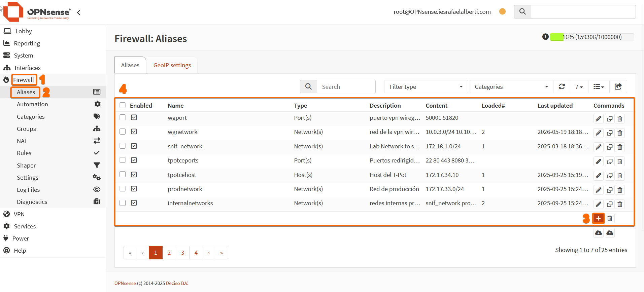Upload aliases with cloud upload icon
644x292 pixels.
click(x=610, y=233)
